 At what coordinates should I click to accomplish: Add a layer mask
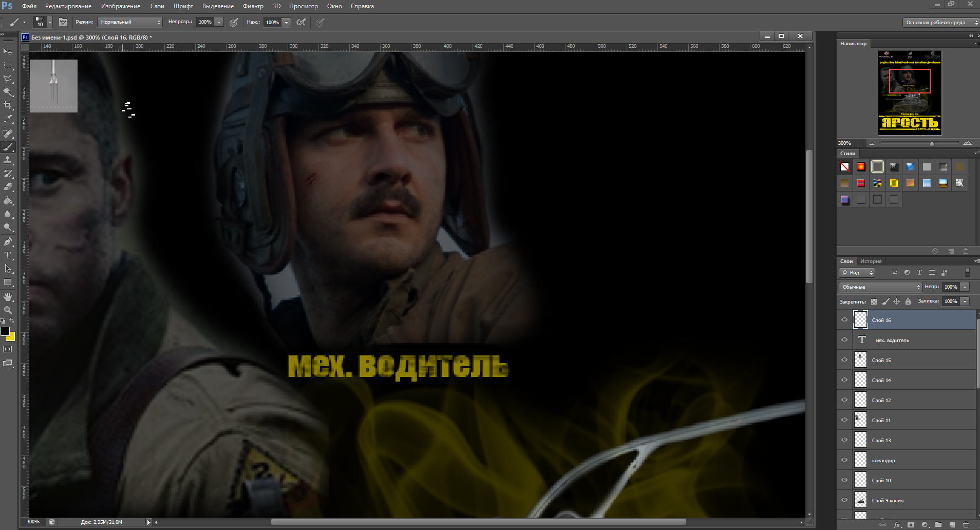911,525
